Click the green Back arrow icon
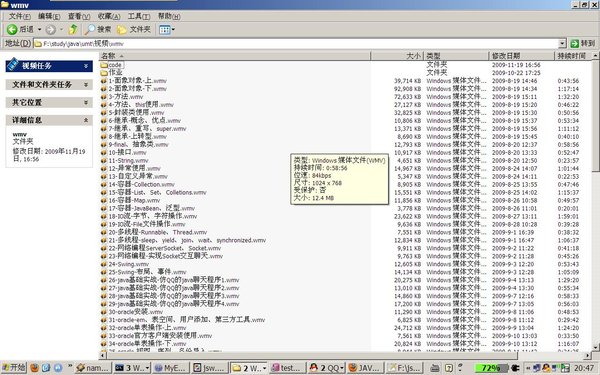Screen dimensions: 600x375 [12, 29]
